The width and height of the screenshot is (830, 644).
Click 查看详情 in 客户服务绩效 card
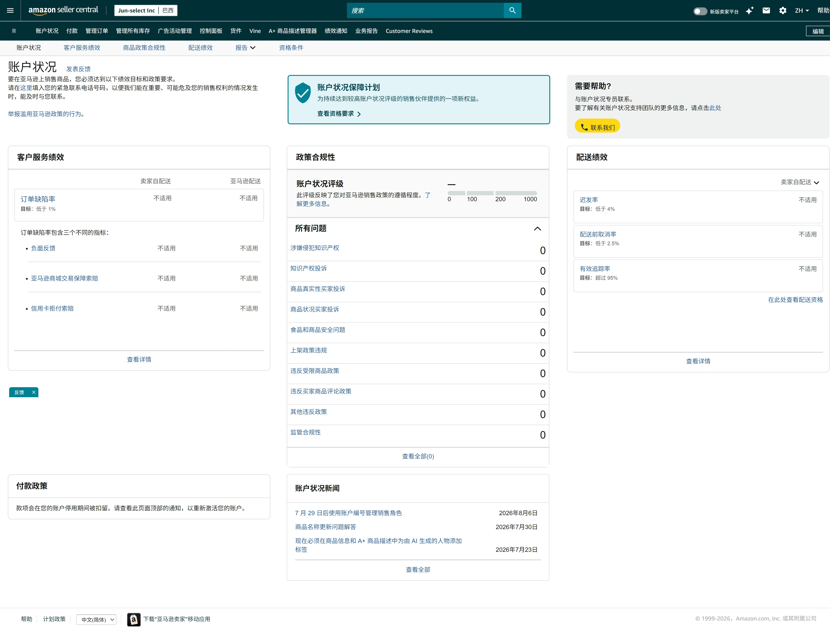point(139,359)
